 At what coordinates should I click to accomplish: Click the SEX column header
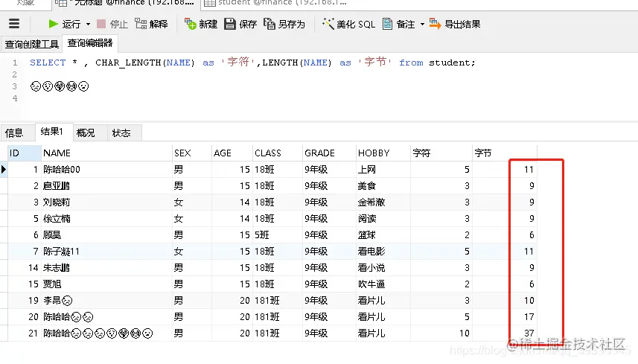[x=192, y=153]
